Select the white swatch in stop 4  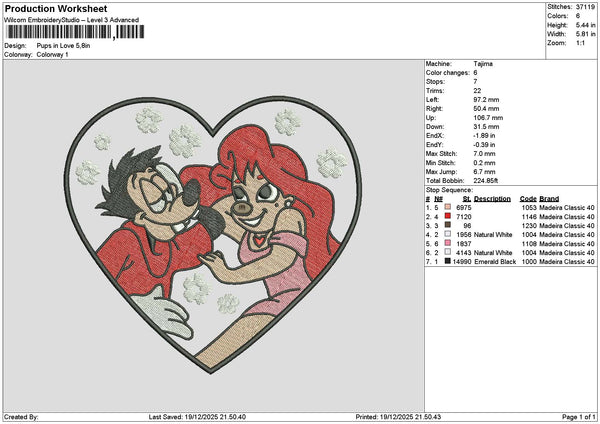pos(448,234)
